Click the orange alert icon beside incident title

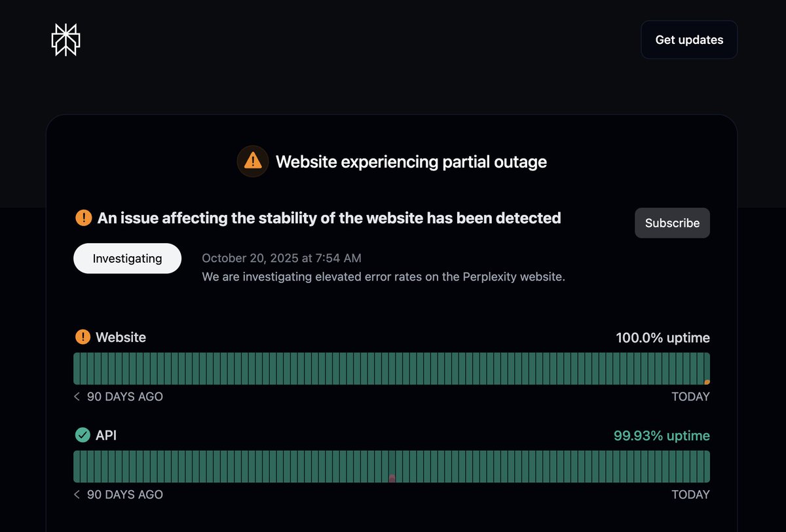(x=83, y=218)
